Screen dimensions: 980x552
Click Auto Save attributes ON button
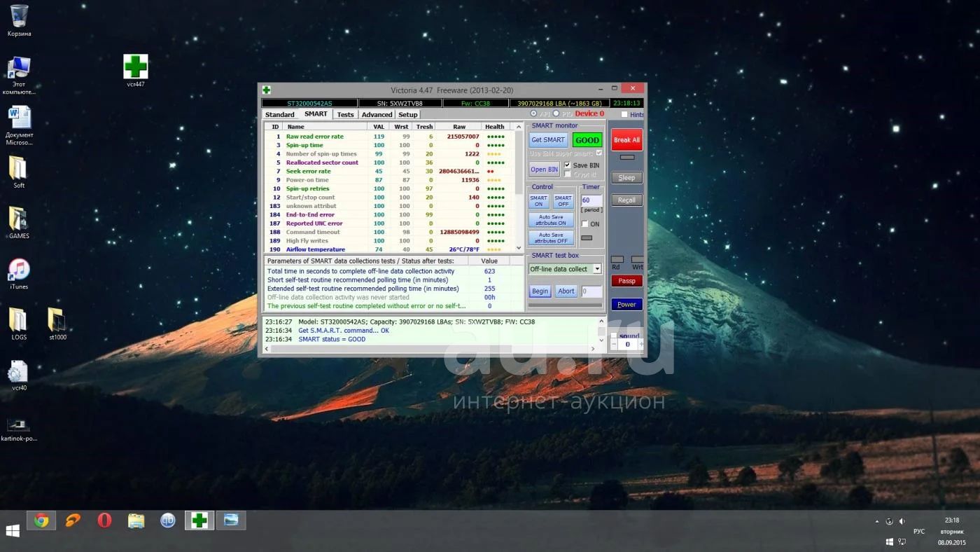click(551, 220)
